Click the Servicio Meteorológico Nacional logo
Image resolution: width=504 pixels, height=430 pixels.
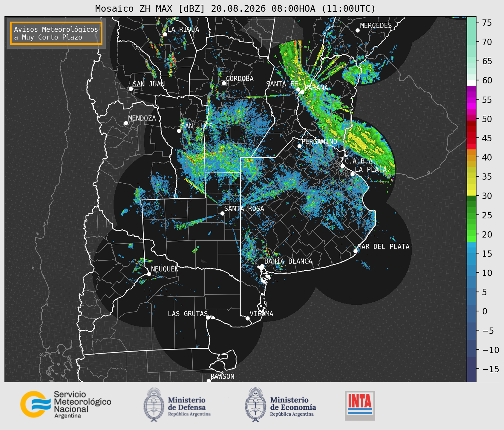(65, 404)
